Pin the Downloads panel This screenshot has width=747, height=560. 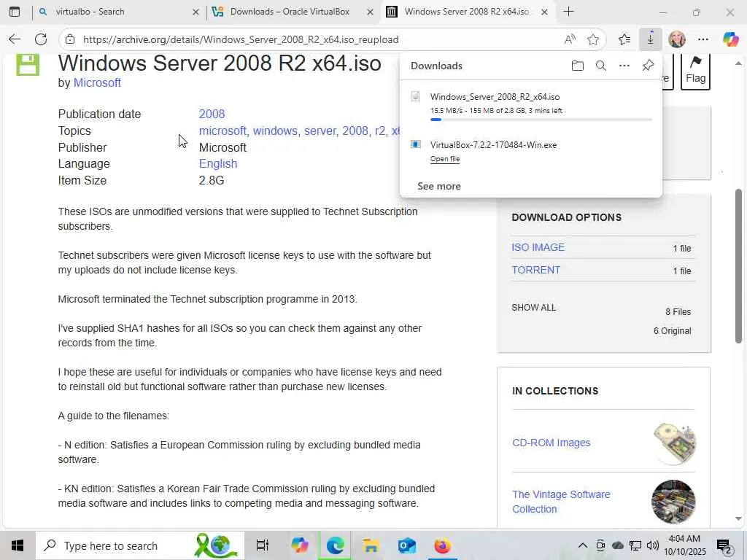tap(648, 66)
